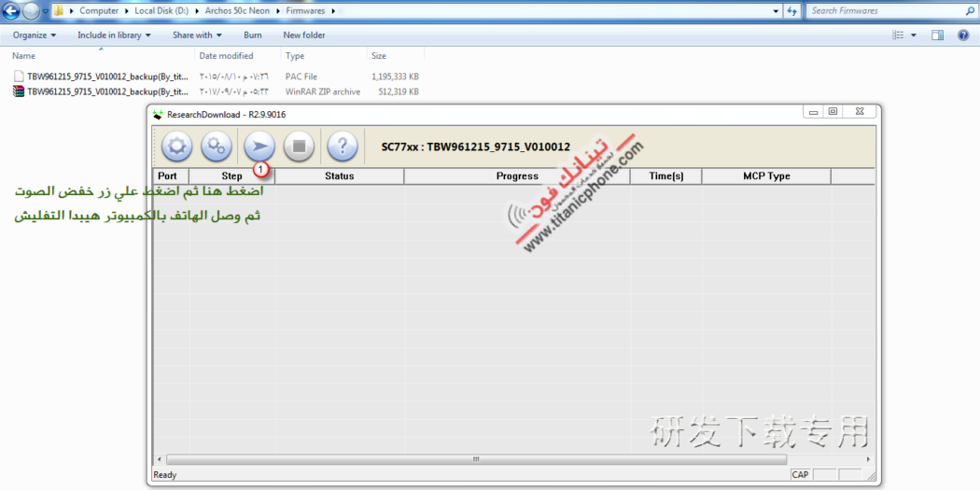The width and height of the screenshot is (980, 490).
Task: Click the CAP indicator in status bar
Action: (801, 475)
